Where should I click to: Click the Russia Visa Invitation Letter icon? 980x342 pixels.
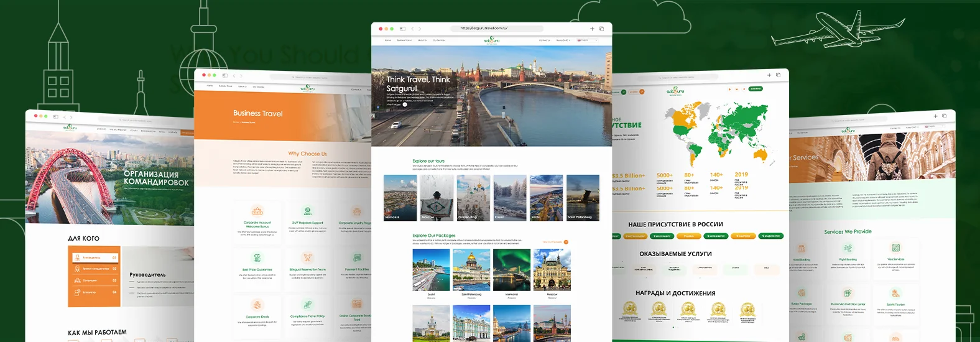point(848,293)
